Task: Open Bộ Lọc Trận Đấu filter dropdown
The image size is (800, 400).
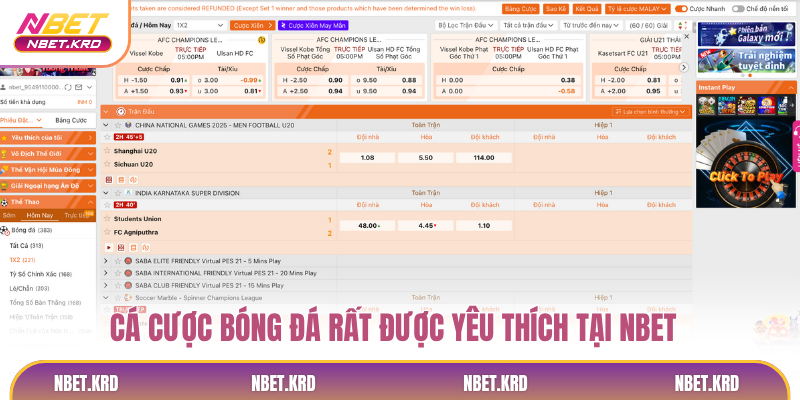Action: [466, 25]
